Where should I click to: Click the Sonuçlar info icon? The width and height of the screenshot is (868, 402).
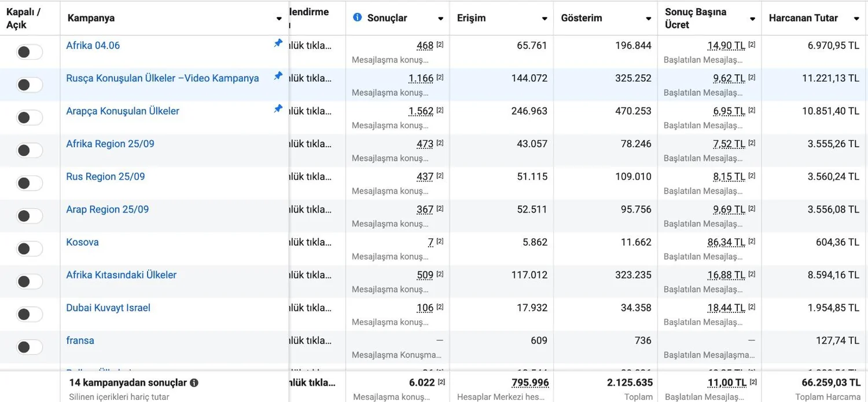(x=358, y=17)
